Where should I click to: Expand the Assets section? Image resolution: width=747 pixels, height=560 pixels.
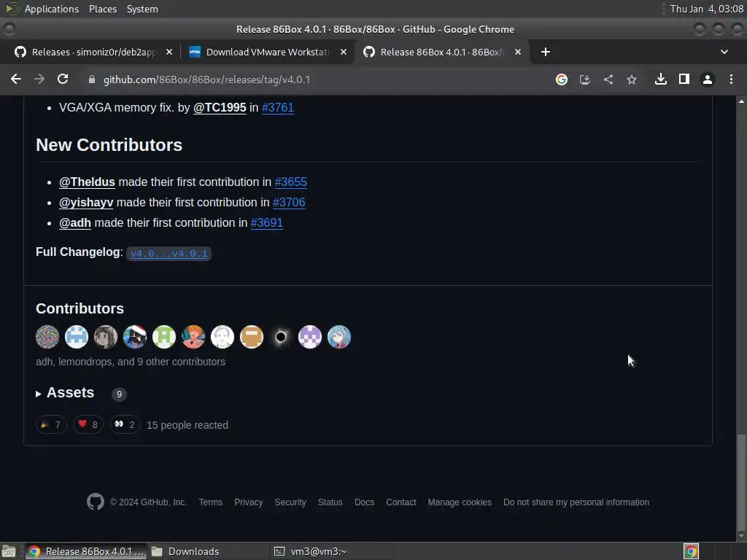(65, 393)
